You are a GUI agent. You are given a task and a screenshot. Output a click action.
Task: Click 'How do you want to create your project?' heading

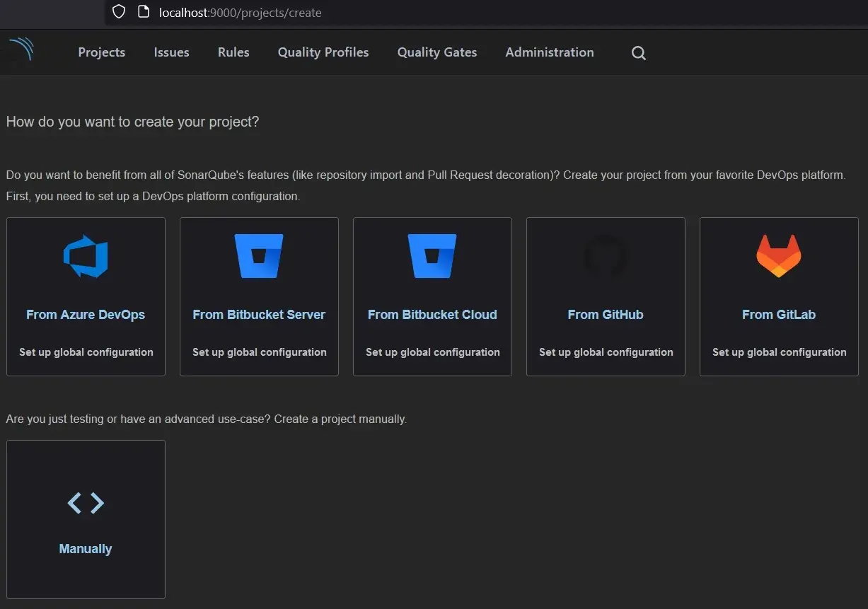tap(132, 122)
